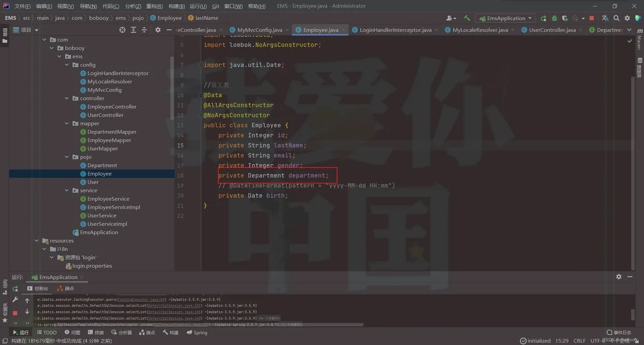Collapse the controller package

[x=67, y=98]
